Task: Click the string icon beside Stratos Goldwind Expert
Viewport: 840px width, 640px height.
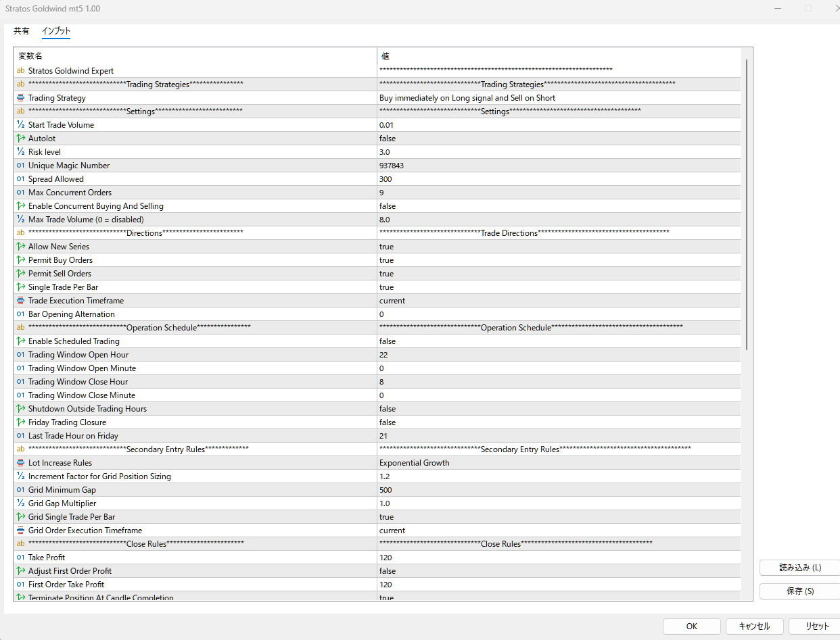Action: 20,71
